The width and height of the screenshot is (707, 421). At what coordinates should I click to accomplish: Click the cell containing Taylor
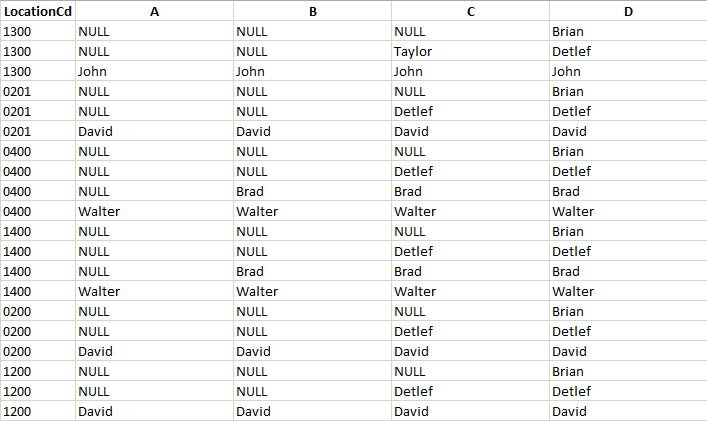(470, 51)
